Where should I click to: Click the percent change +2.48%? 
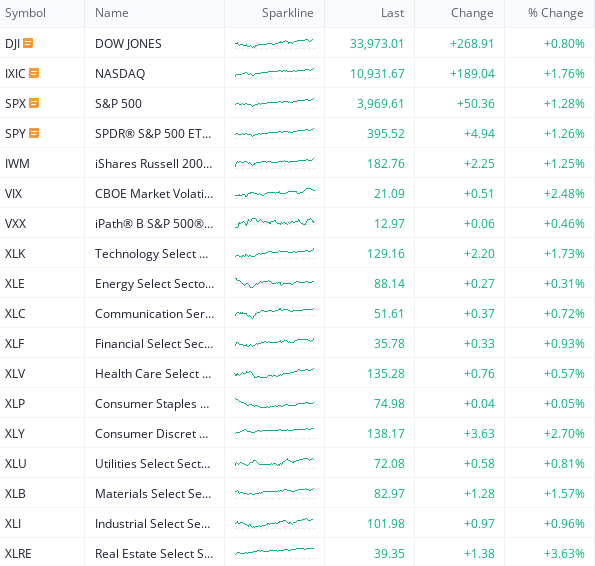coord(564,193)
